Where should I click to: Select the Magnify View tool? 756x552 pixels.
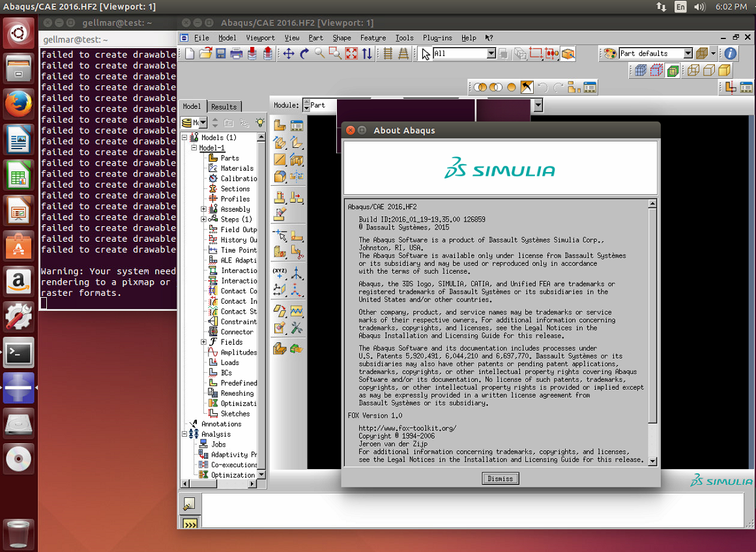[x=319, y=53]
